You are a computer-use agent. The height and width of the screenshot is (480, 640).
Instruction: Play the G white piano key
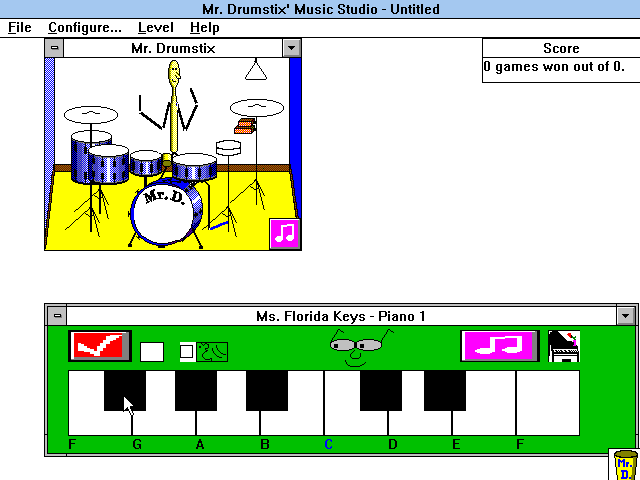tap(164, 422)
